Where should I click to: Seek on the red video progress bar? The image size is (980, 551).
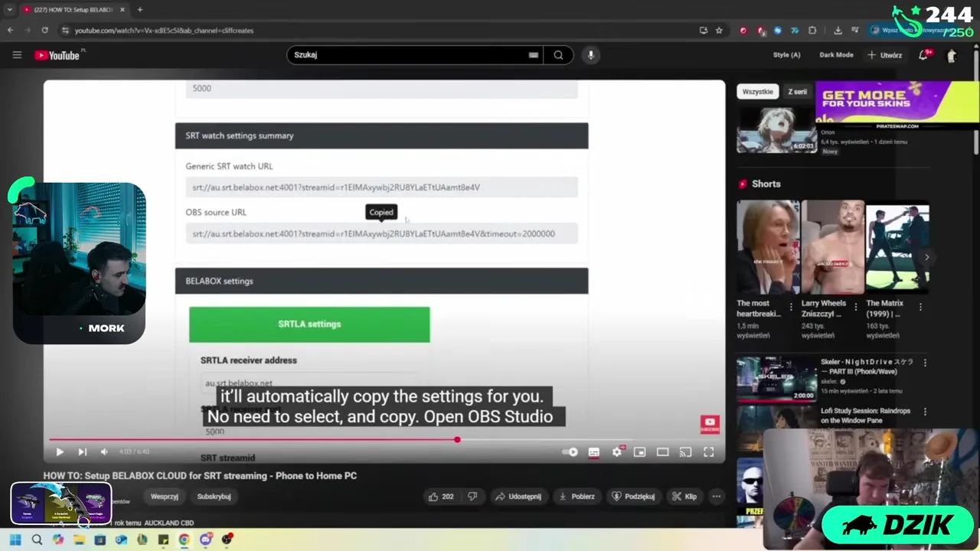(x=383, y=440)
